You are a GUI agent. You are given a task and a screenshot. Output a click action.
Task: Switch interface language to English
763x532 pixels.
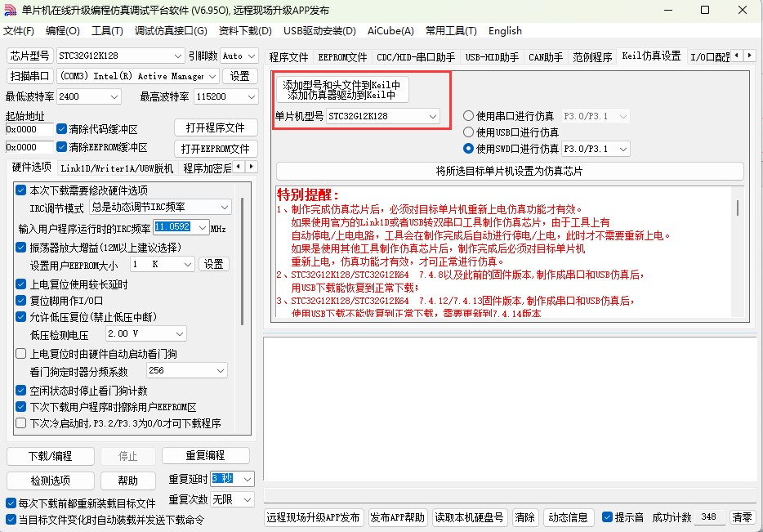pyautogui.click(x=505, y=31)
